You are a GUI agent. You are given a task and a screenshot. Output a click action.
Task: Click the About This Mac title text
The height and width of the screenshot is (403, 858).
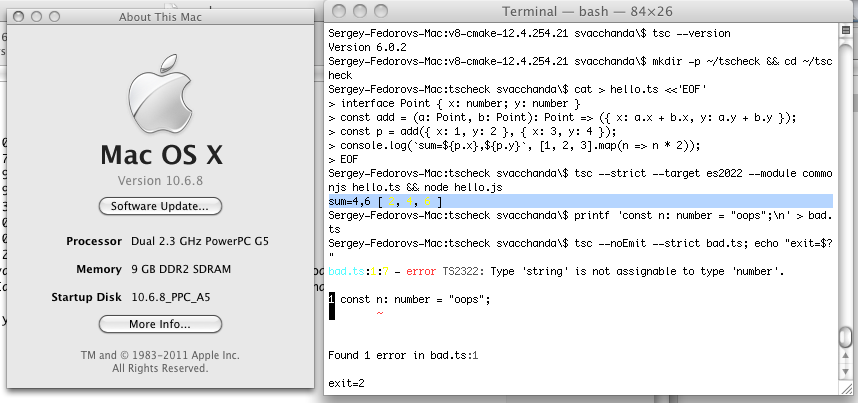coord(160,17)
